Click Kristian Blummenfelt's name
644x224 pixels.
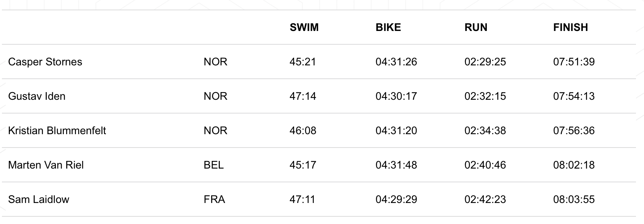pyautogui.click(x=57, y=131)
